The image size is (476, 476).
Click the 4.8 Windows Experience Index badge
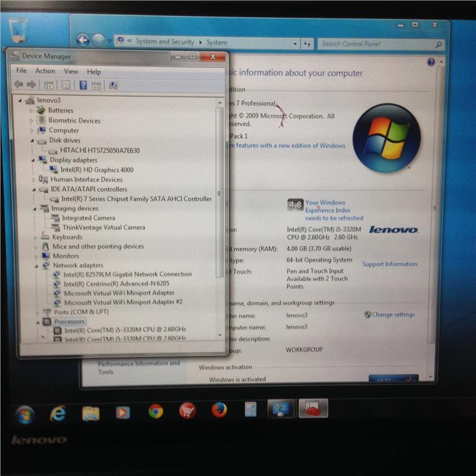(x=295, y=205)
